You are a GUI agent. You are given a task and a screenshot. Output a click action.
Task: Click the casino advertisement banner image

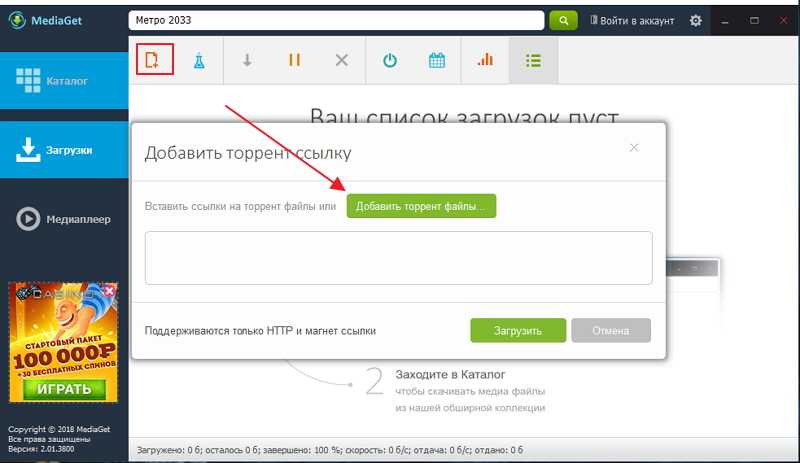(63, 343)
